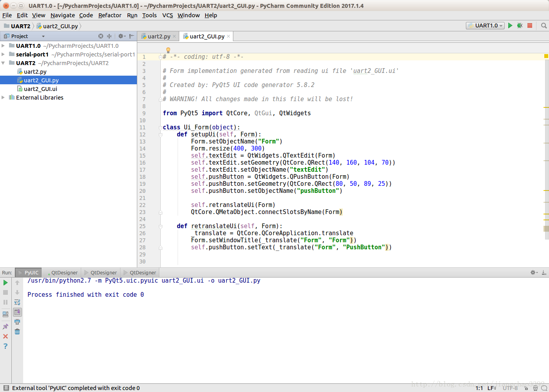The width and height of the screenshot is (549, 392).
Task: Click the yellow inspection status square above scrollbar
Action: [546, 56]
